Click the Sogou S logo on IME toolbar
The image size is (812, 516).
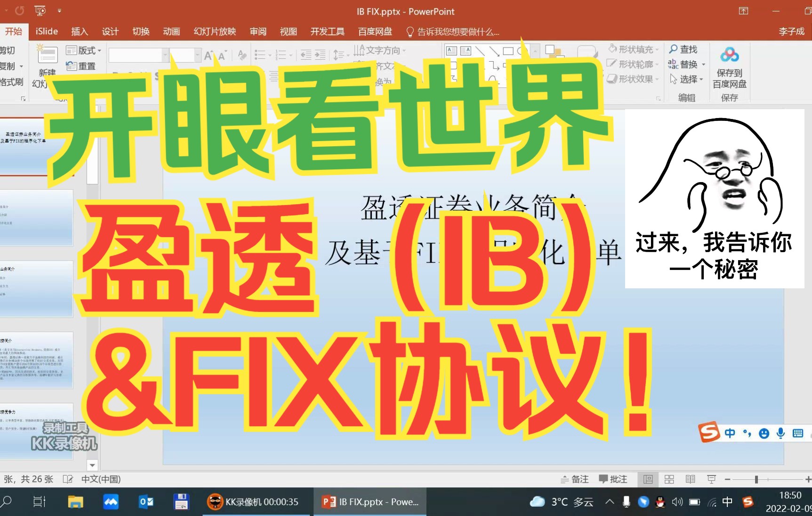coord(709,432)
